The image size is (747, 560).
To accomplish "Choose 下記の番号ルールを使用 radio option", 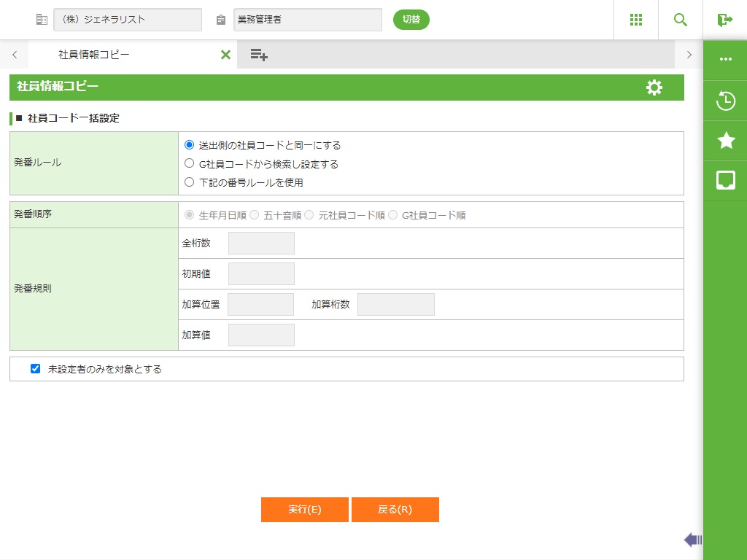I will (190, 182).
